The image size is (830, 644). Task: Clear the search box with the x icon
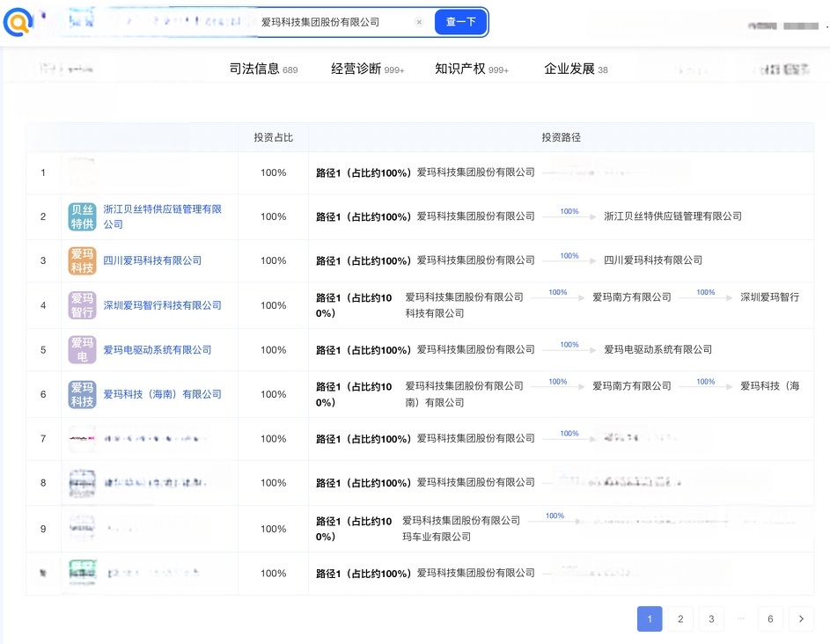419,22
